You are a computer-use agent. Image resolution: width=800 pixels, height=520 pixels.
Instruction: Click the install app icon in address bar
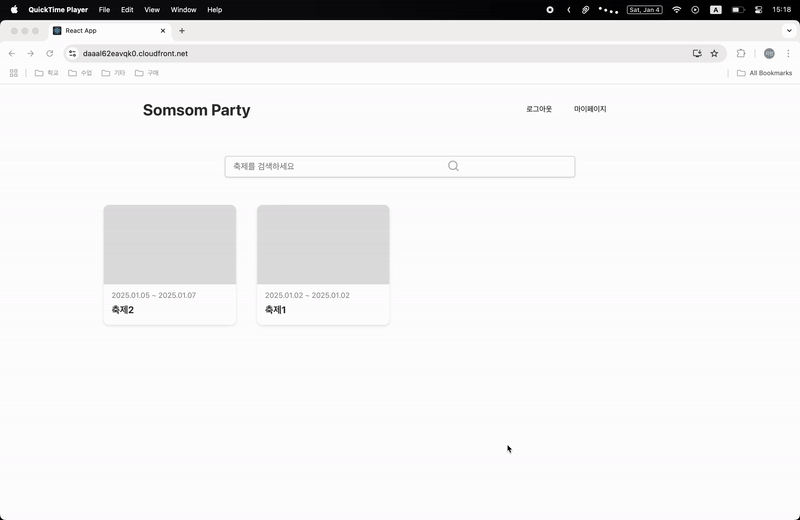[697, 53]
